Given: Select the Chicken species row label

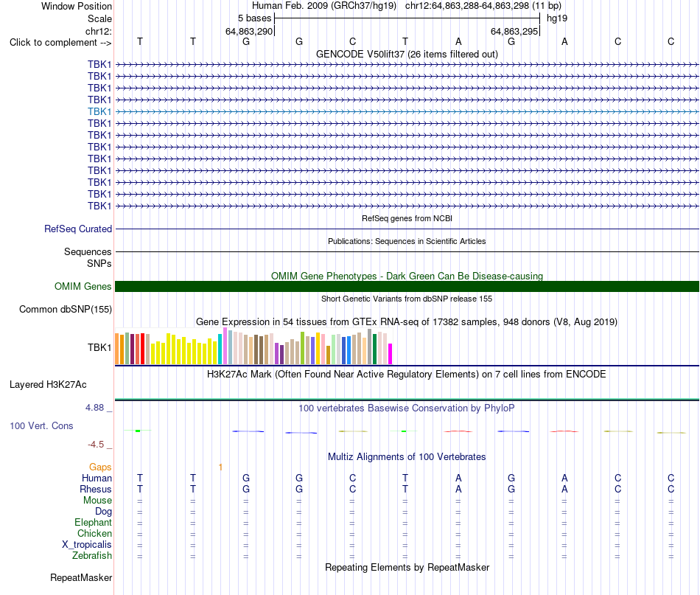Looking at the screenshot, I should (94, 533).
